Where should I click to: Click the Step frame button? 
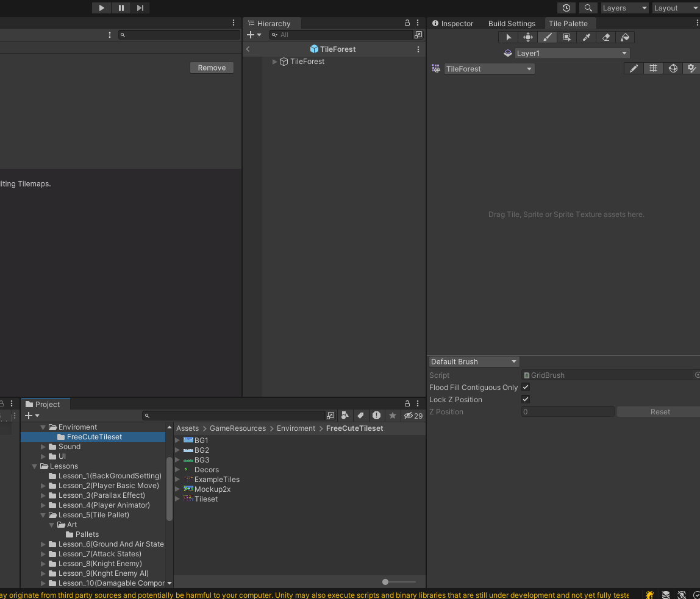coord(140,7)
